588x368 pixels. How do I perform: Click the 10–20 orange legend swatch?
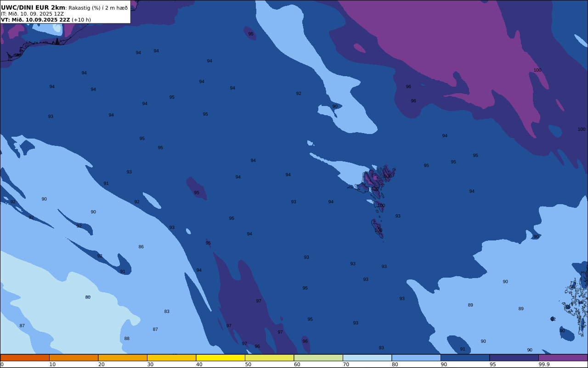pos(73,357)
